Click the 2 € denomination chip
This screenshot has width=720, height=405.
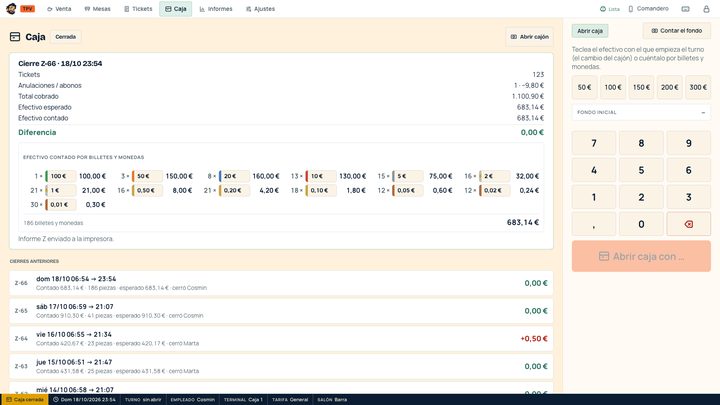pos(494,176)
